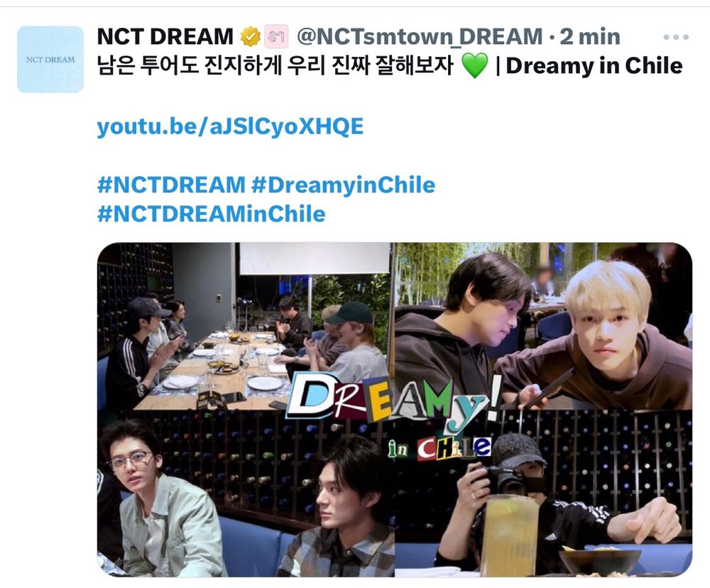Click the #NCTDREAMinChile hashtag
The height and width of the screenshot is (588, 710).
[x=211, y=214]
